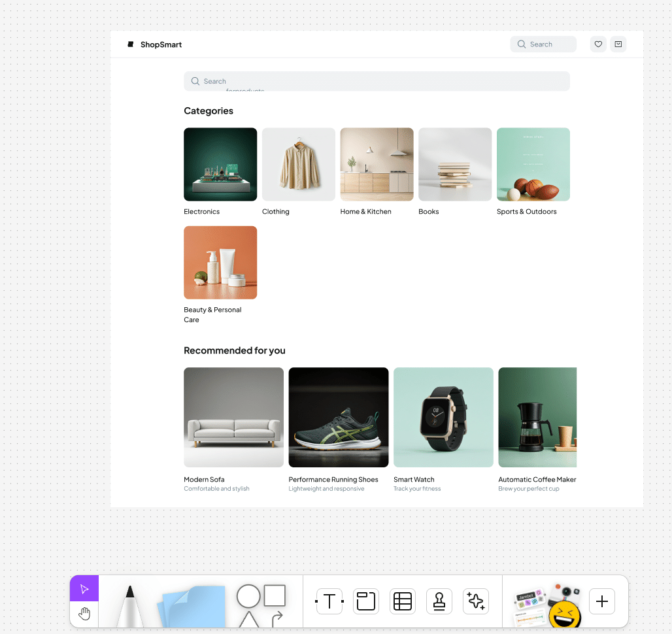Click the Books label

(429, 212)
